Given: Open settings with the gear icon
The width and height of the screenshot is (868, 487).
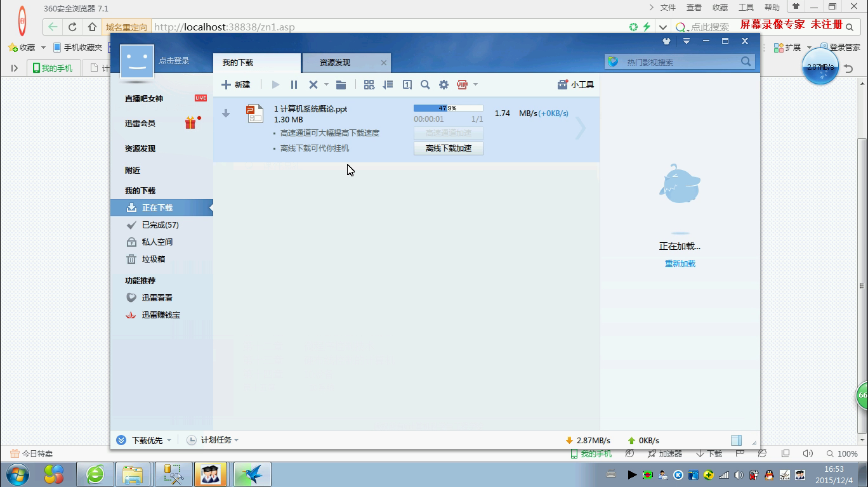Looking at the screenshot, I should [x=444, y=84].
